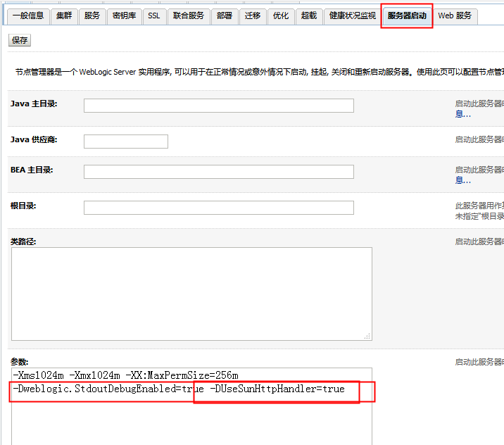Select the 服务器启动 tab
The image size is (504, 445).
click(x=407, y=15)
